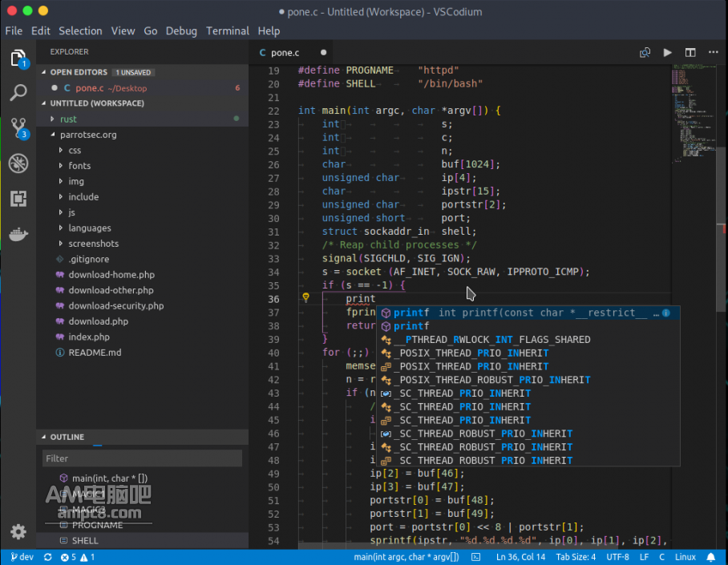Split the editor with split icon
The image size is (728, 565).
[x=690, y=52]
